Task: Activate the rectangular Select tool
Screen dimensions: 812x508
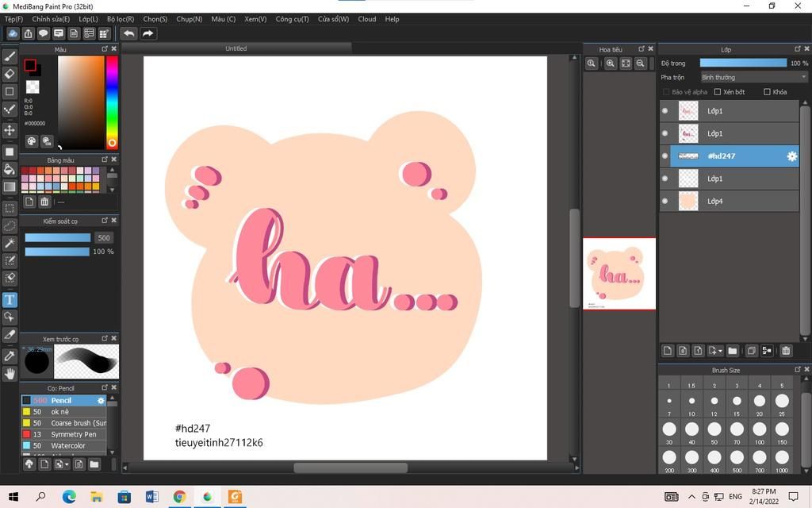Action: tap(10, 209)
